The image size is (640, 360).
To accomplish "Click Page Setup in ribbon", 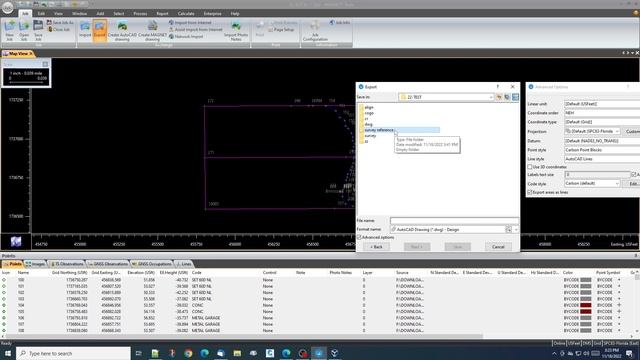I will click(281, 30).
